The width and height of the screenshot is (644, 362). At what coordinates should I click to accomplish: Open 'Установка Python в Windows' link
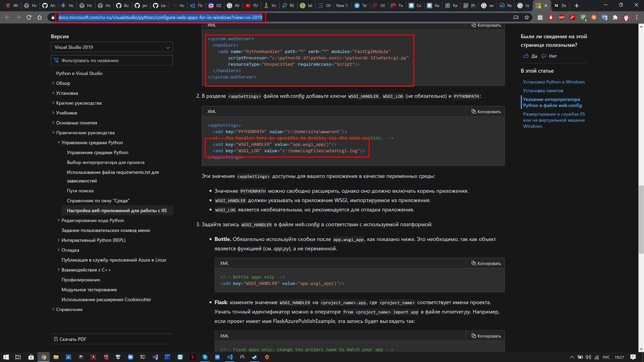click(x=554, y=82)
